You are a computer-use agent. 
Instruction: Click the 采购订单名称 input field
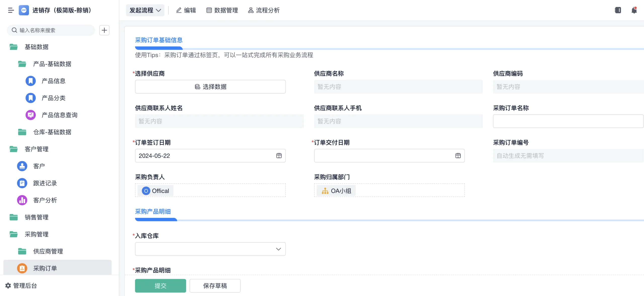(568, 121)
